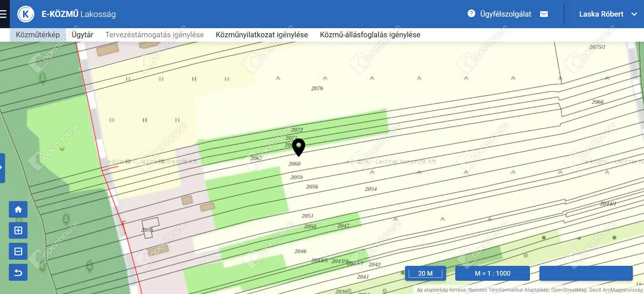Viewport: 644px width, 294px height.
Task: Select parcel label 2050
Action: coord(310,227)
